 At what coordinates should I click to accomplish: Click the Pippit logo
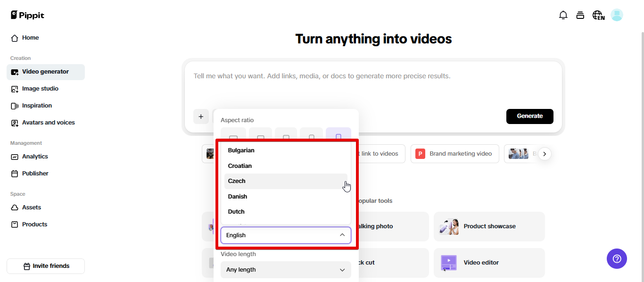(x=27, y=15)
